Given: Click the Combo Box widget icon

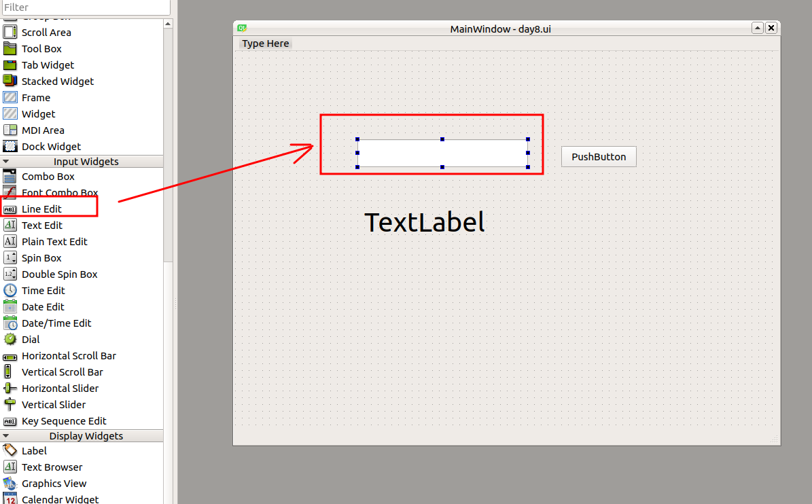Looking at the screenshot, I should coord(10,177).
